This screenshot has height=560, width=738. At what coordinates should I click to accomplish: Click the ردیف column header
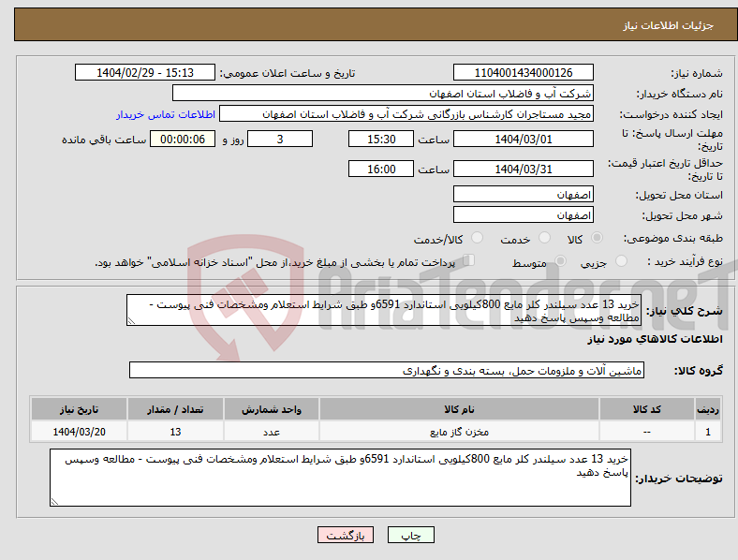pyautogui.click(x=707, y=409)
